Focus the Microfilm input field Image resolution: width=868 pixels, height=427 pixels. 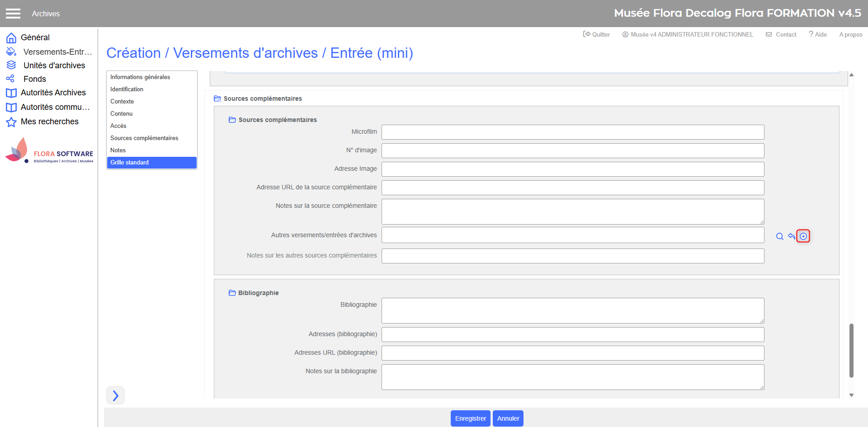(x=572, y=132)
